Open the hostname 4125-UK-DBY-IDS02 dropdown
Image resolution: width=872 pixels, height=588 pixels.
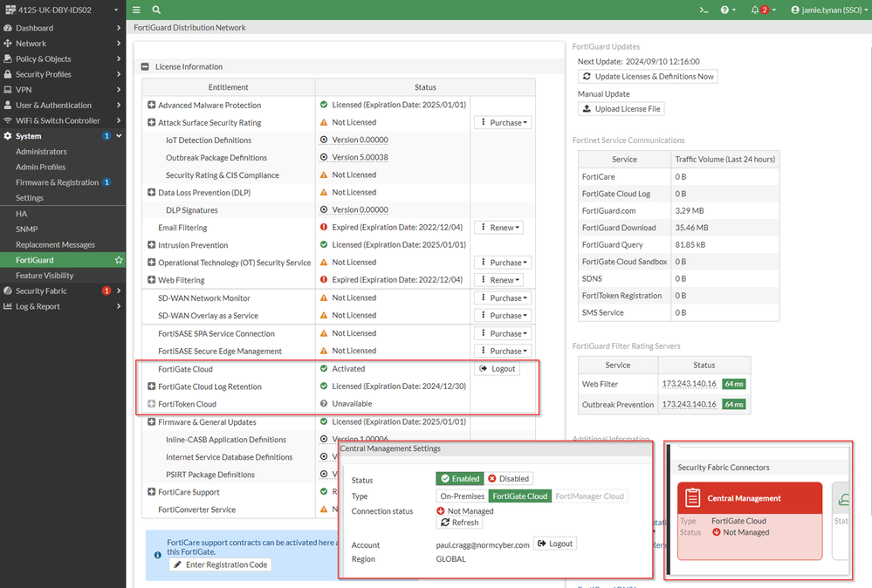pyautogui.click(x=62, y=10)
